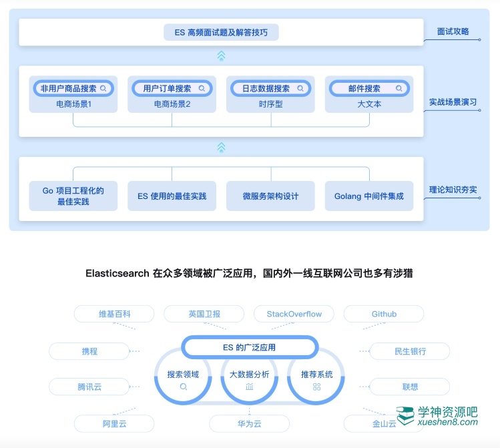Click the ES 高频面试题及解答技巧 box
The image size is (500, 448).
pos(222,32)
